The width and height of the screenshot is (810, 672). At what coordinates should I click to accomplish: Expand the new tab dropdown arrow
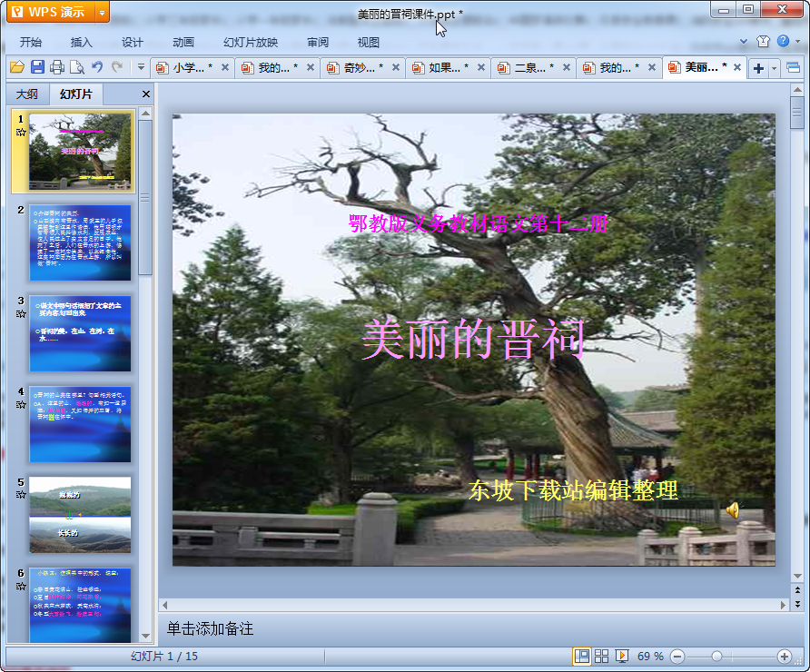[x=774, y=68]
